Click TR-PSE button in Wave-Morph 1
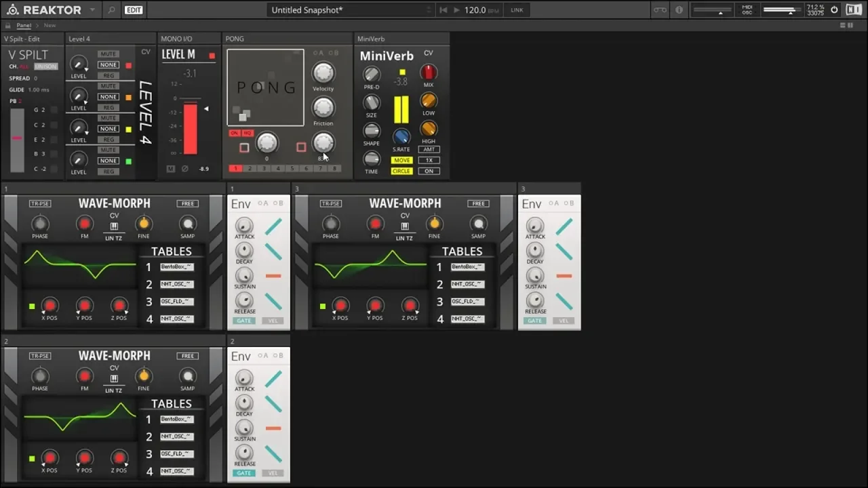868x488 pixels. (40, 203)
